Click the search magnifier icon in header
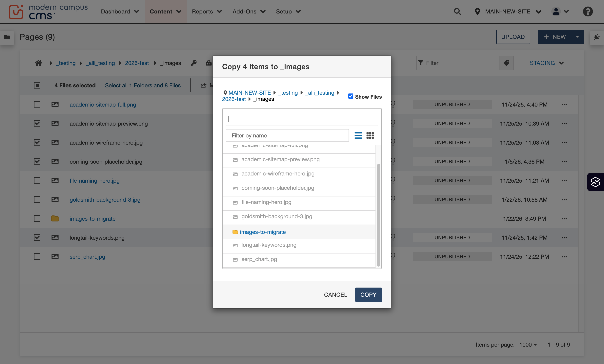This screenshot has height=364, width=604. (457, 11)
